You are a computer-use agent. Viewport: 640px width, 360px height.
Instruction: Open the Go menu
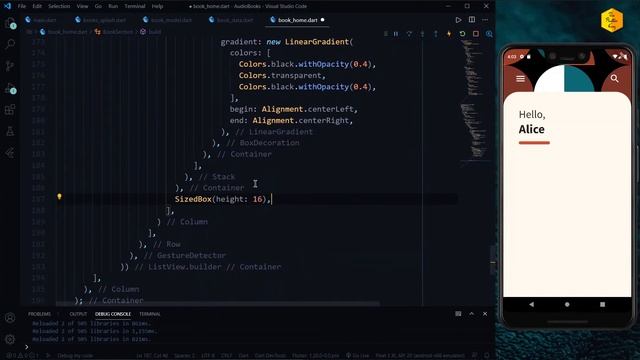(x=98, y=6)
